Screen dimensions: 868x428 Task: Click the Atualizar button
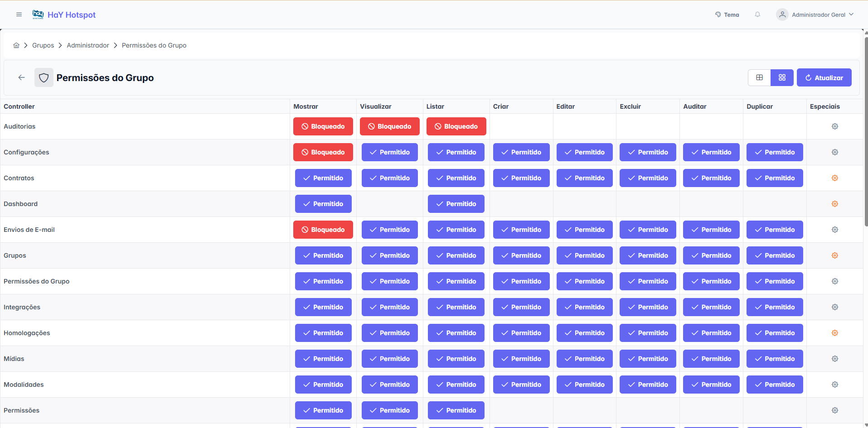[824, 77]
